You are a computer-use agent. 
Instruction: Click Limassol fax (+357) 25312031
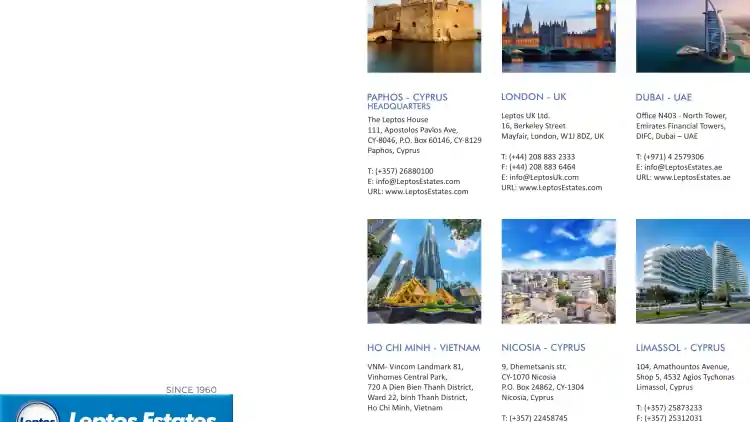click(x=673, y=418)
